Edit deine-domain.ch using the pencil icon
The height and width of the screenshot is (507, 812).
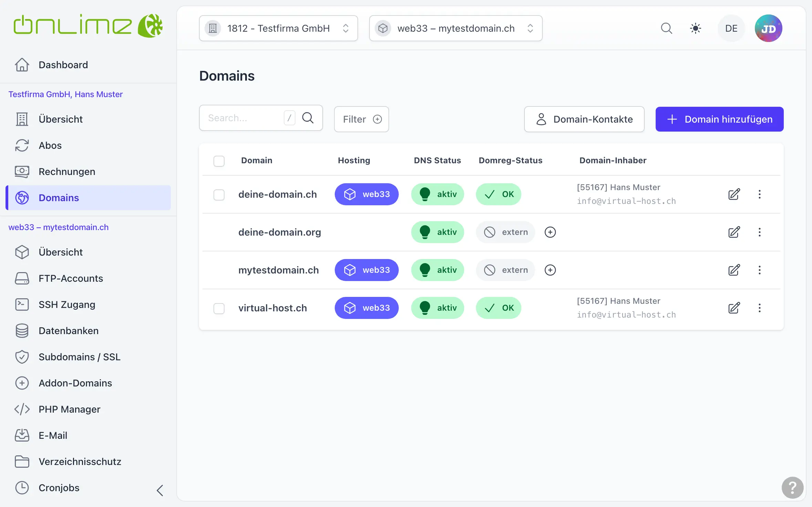pos(734,194)
